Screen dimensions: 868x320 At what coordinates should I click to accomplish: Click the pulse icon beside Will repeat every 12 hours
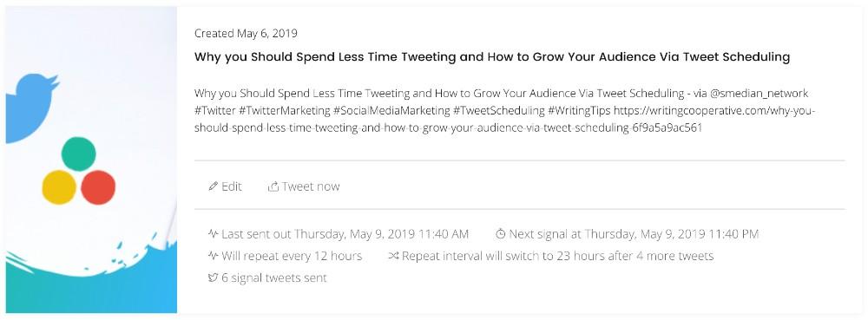click(x=214, y=256)
